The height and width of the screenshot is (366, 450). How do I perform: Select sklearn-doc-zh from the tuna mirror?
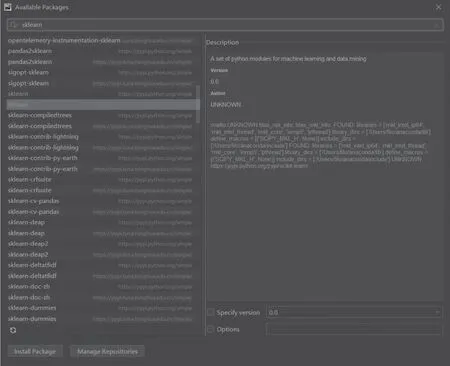pyautogui.click(x=103, y=297)
